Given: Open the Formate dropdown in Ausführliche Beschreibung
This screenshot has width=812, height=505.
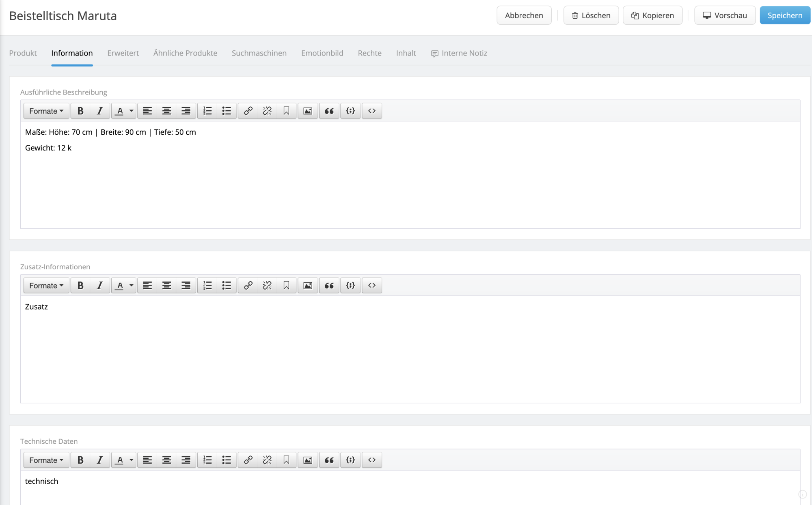Looking at the screenshot, I should [46, 111].
